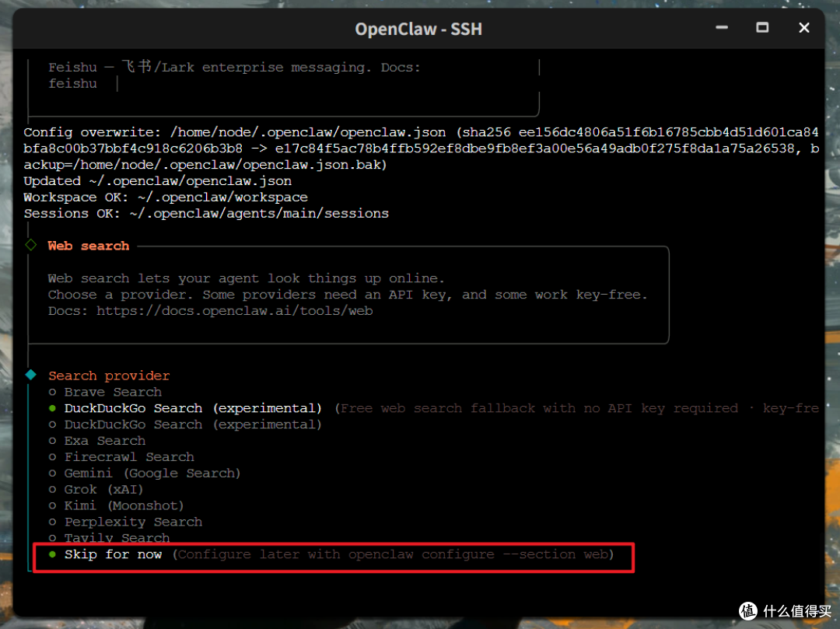Choose the highlighted DuckDuckGo Search (experimental) option
840x629 pixels.
coord(185,408)
